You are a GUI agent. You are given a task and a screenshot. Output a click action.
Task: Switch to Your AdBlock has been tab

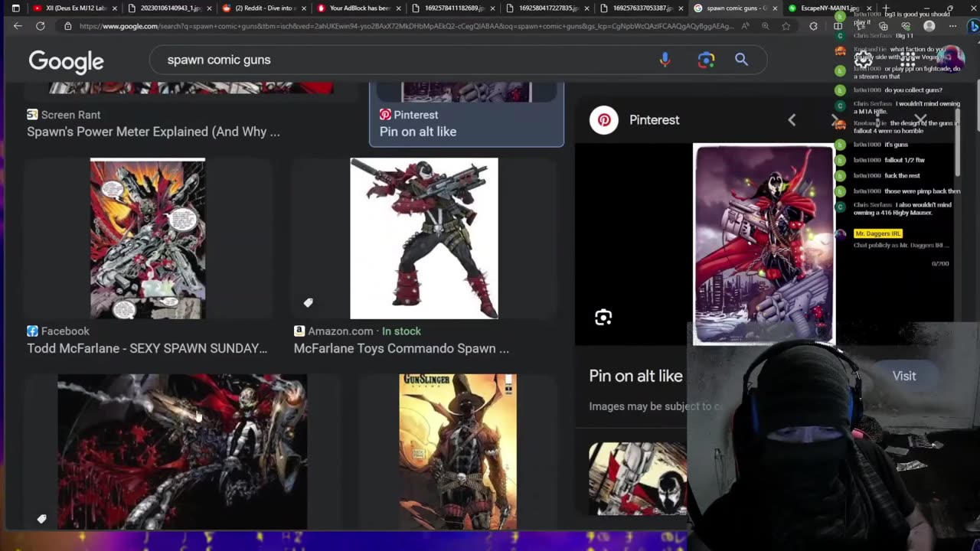coord(358,8)
